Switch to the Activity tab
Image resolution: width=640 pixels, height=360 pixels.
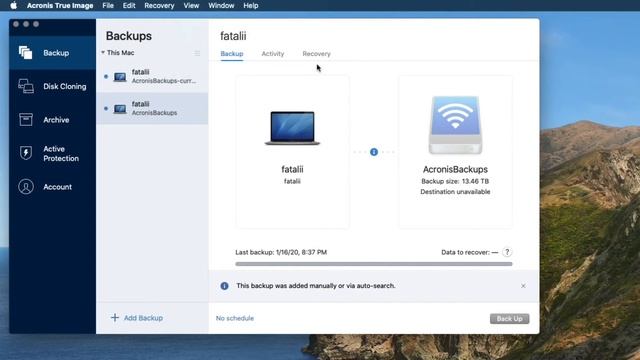(273, 53)
